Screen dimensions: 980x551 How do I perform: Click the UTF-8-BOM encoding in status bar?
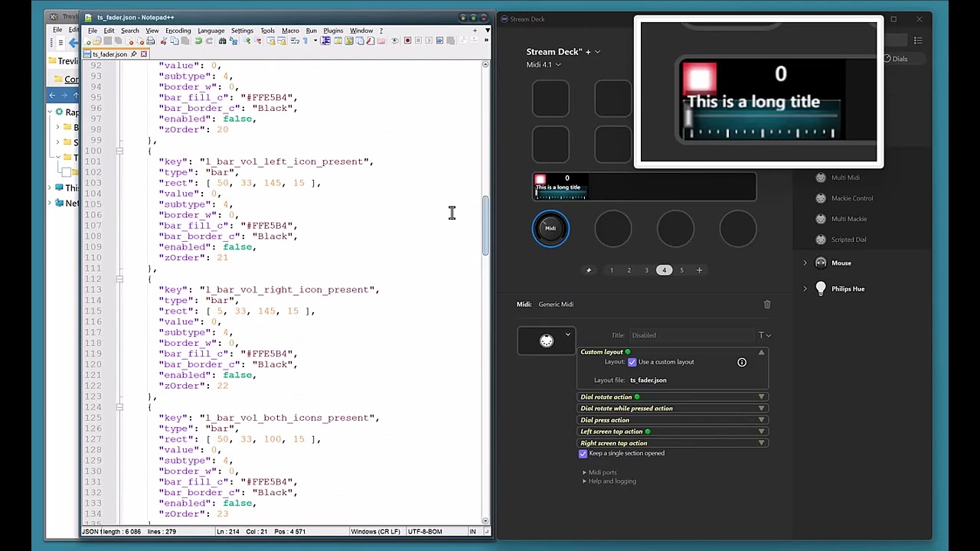[425, 531]
